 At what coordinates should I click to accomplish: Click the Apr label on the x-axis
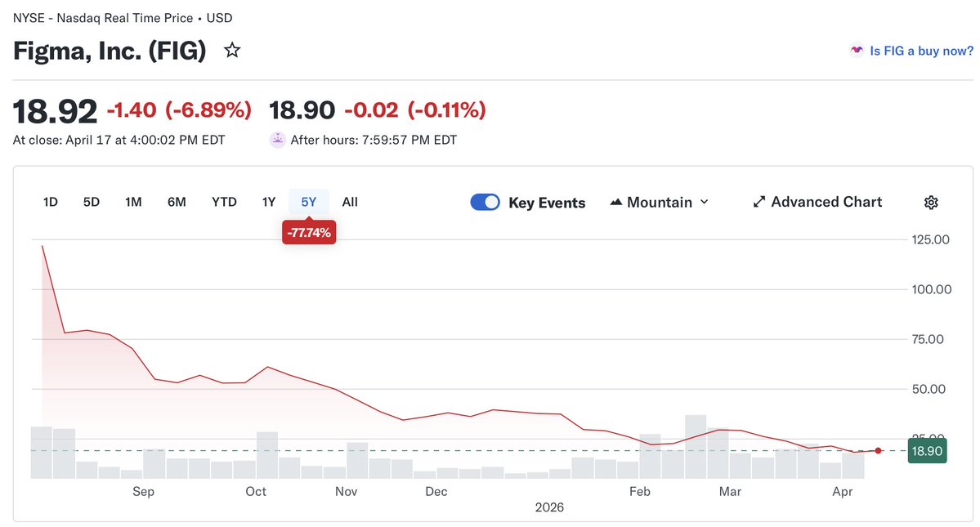pos(843,491)
